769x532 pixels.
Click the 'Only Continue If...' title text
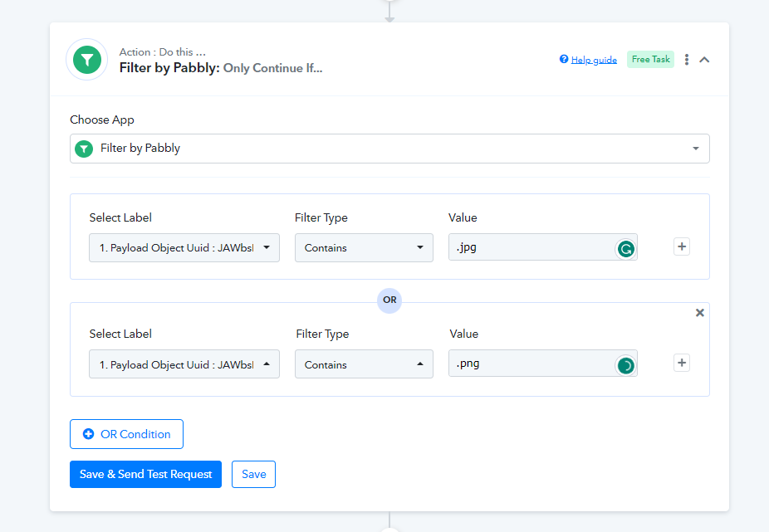(272, 68)
